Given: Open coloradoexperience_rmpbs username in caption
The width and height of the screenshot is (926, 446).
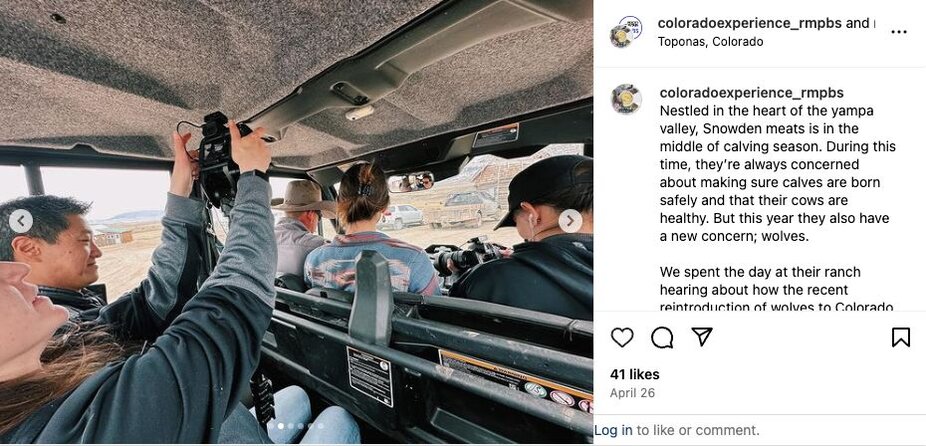Looking at the screenshot, I should pyautogui.click(x=752, y=93).
